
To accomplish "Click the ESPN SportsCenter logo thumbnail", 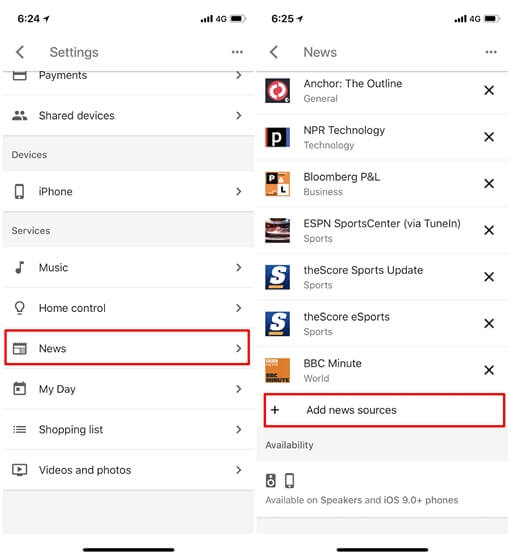I will [x=277, y=230].
